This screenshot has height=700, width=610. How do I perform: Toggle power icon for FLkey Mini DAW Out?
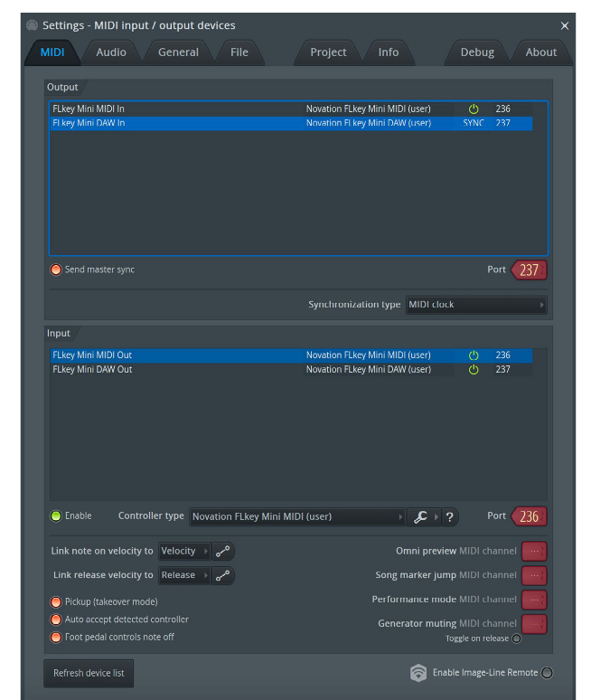pos(474,370)
